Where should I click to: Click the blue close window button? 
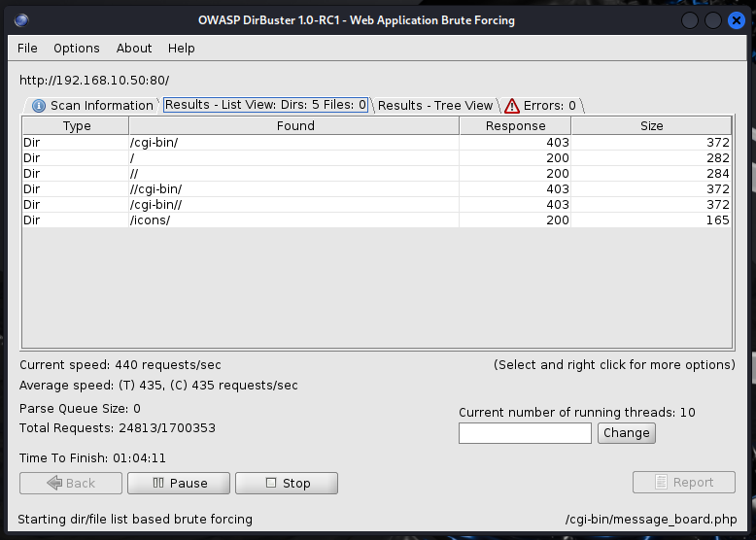click(737, 20)
